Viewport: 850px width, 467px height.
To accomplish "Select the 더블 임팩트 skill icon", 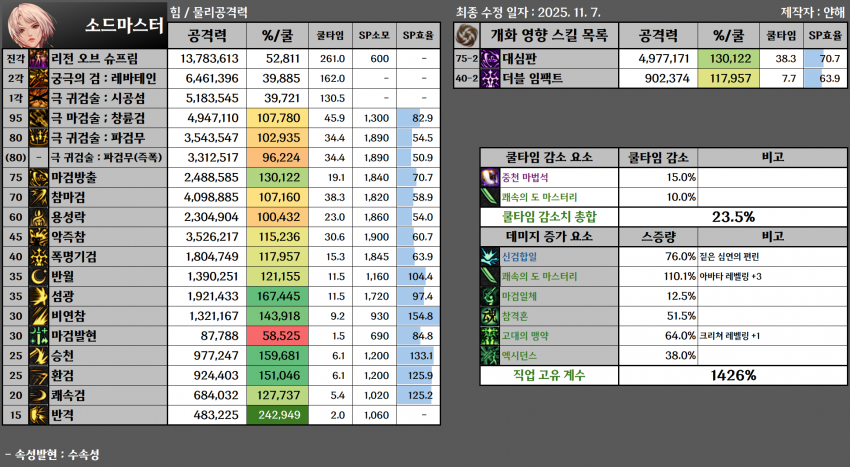I will [x=492, y=79].
